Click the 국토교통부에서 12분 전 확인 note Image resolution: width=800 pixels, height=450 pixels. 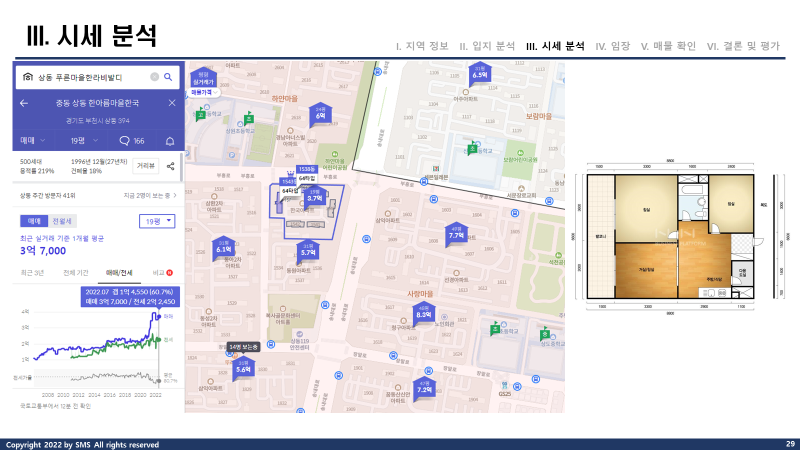pos(55,406)
